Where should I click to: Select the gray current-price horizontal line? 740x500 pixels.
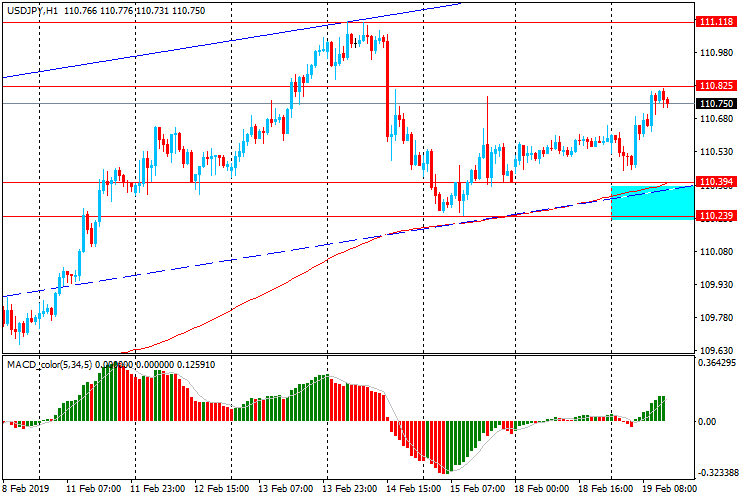348,103
